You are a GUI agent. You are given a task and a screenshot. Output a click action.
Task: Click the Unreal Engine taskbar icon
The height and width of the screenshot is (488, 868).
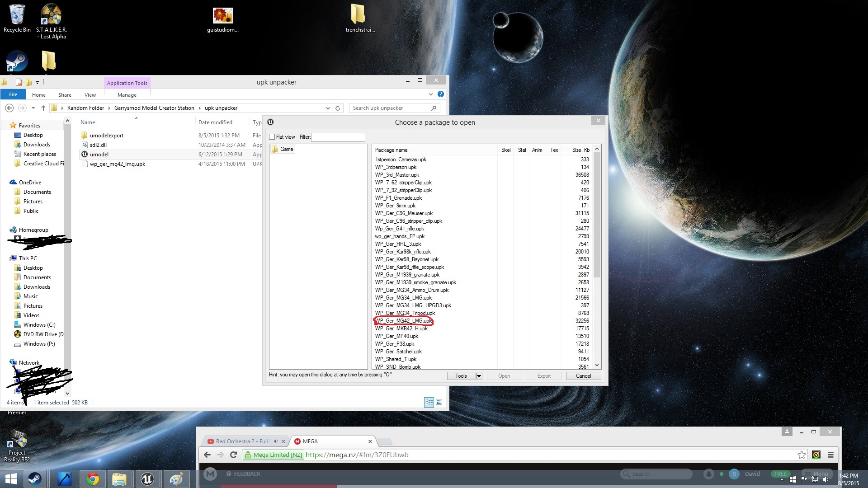click(147, 479)
